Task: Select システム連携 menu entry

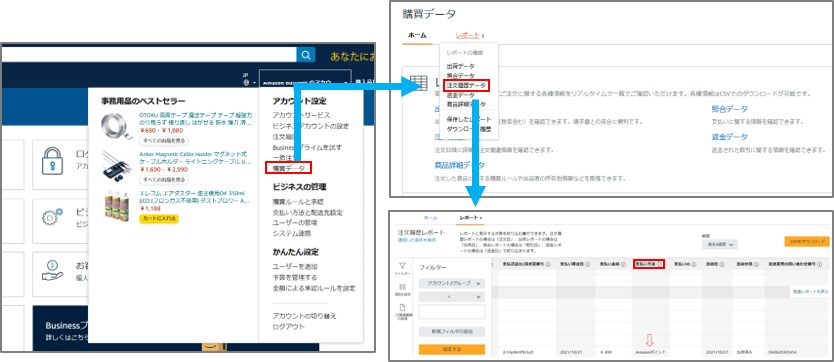Action: click(291, 233)
